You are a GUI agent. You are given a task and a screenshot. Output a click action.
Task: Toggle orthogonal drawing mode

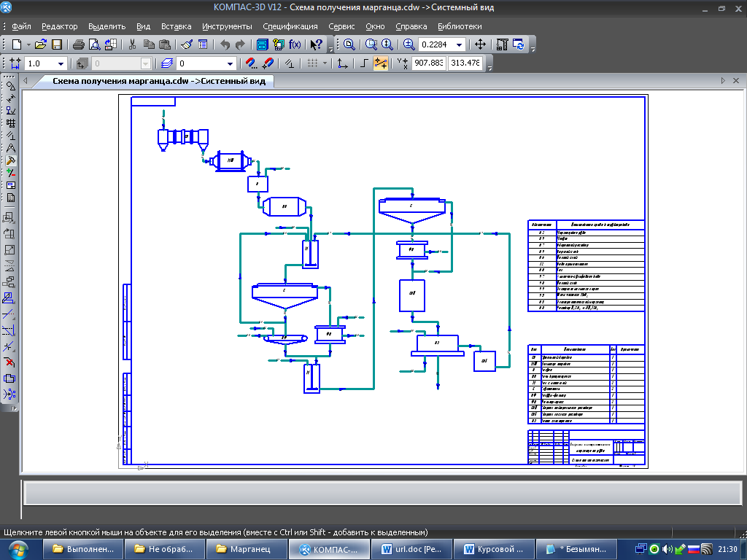click(365, 63)
